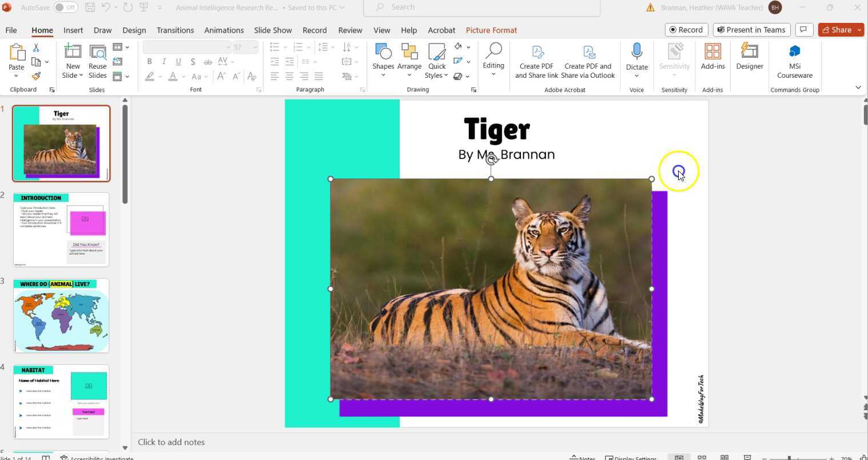Collapse the ribbon with the chevron
Screen dimensions: 868x460
[x=858, y=87]
